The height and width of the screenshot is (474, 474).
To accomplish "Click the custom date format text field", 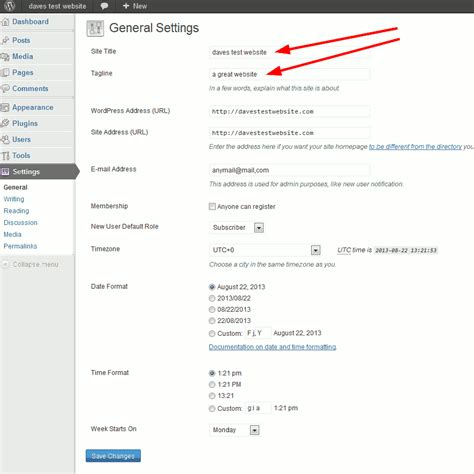I will 258,333.
